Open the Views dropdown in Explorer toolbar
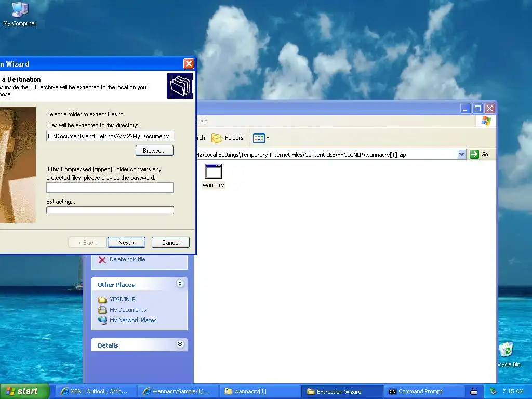 261,138
